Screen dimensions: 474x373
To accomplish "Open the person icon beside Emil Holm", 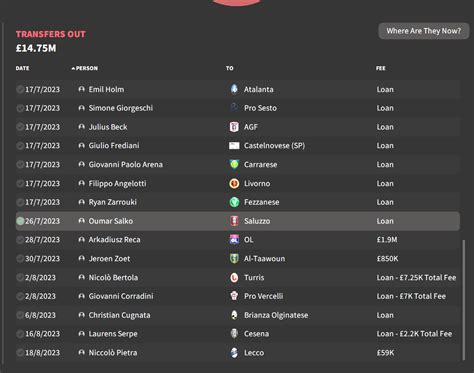I will (81, 89).
